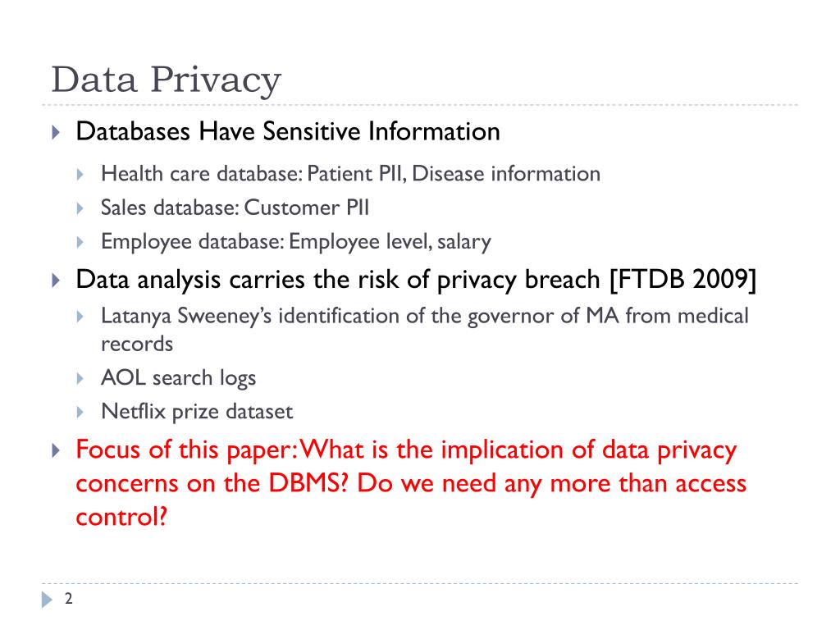Screen dimensions: 840x630
Task: Click bullet arrow beside Netflix prize dataset
Action: [x=80, y=412]
